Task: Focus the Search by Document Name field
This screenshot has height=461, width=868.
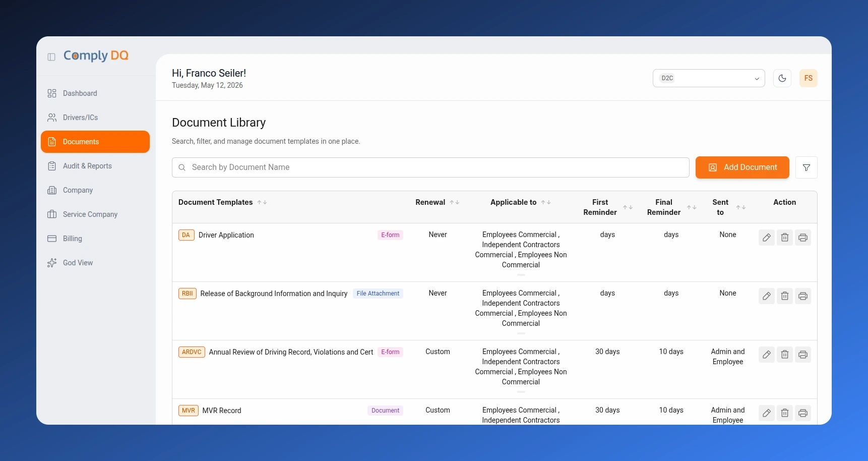Action: [x=430, y=167]
